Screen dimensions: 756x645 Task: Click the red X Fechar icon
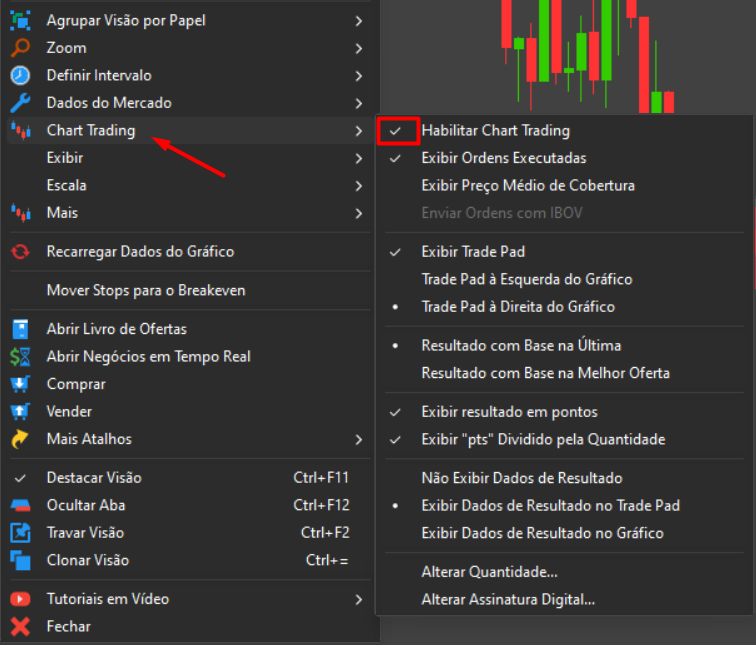20,626
